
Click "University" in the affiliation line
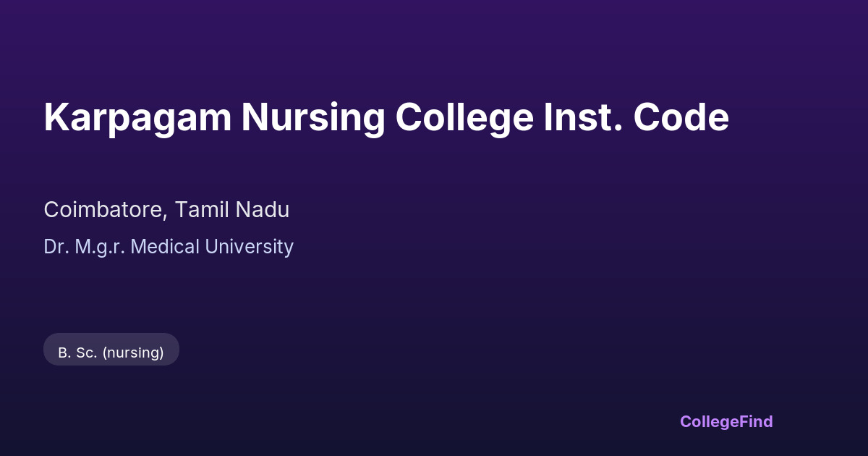(250, 247)
